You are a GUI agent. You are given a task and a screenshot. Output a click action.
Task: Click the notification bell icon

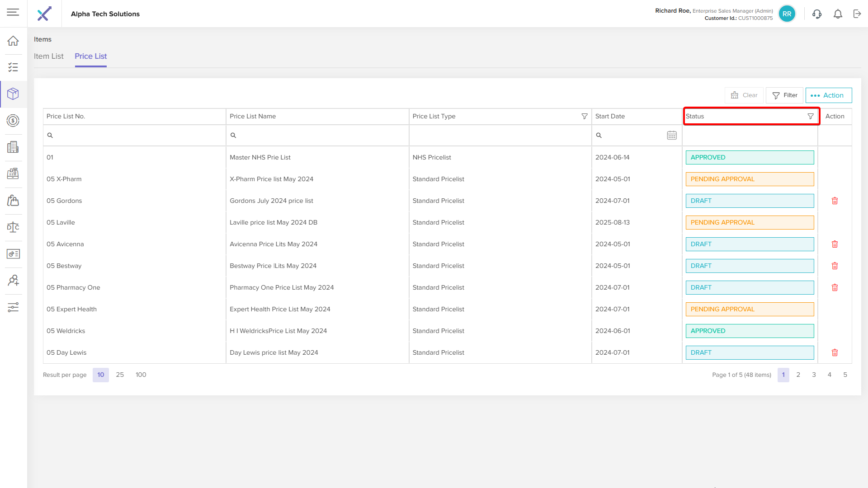click(x=838, y=14)
